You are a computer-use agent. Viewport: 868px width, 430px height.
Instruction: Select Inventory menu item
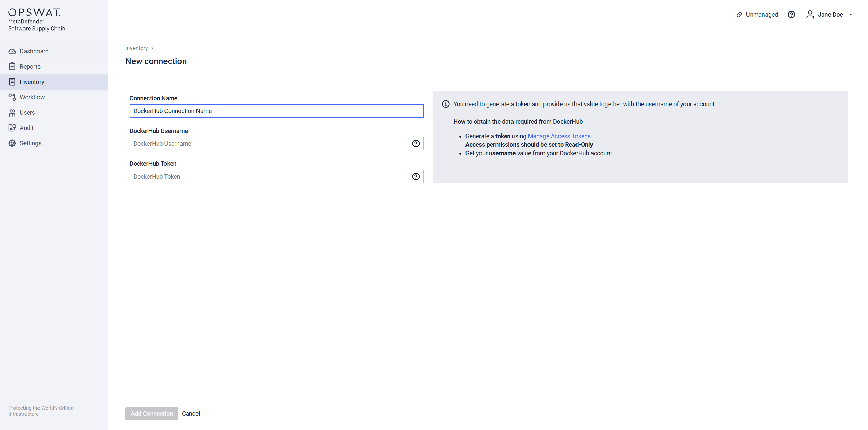[x=54, y=82]
